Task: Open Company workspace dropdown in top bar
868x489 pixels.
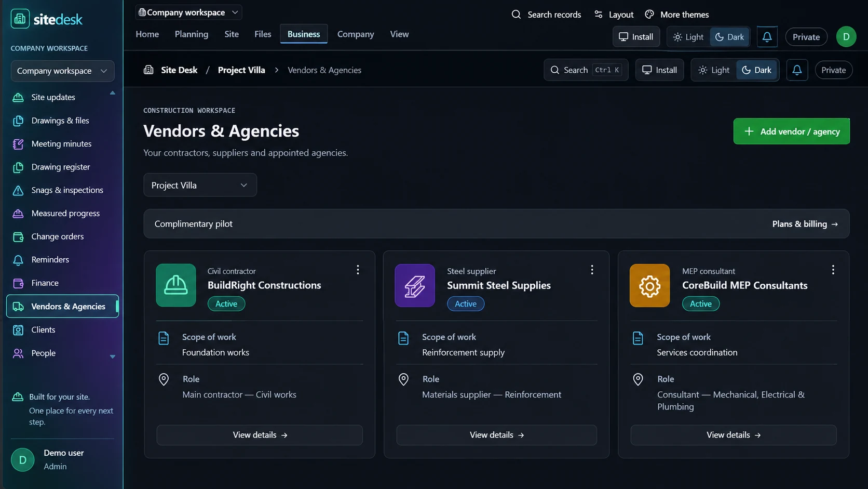Action: click(188, 12)
